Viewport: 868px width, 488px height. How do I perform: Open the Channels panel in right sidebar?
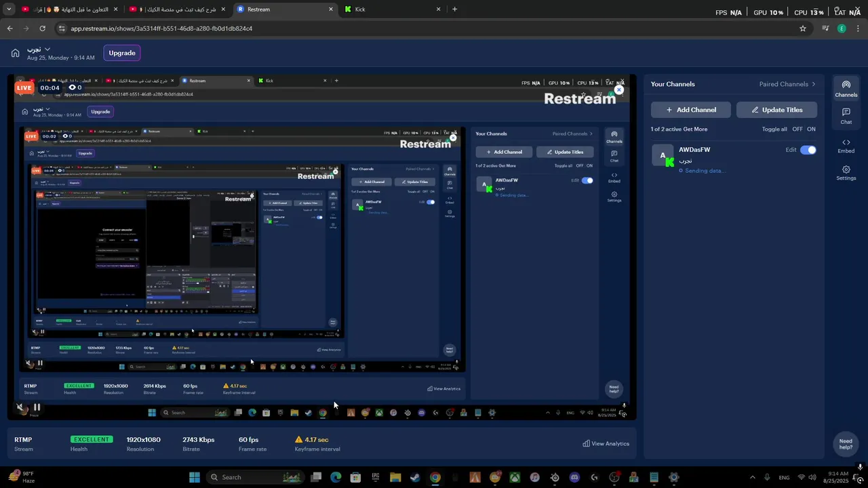pos(846,89)
